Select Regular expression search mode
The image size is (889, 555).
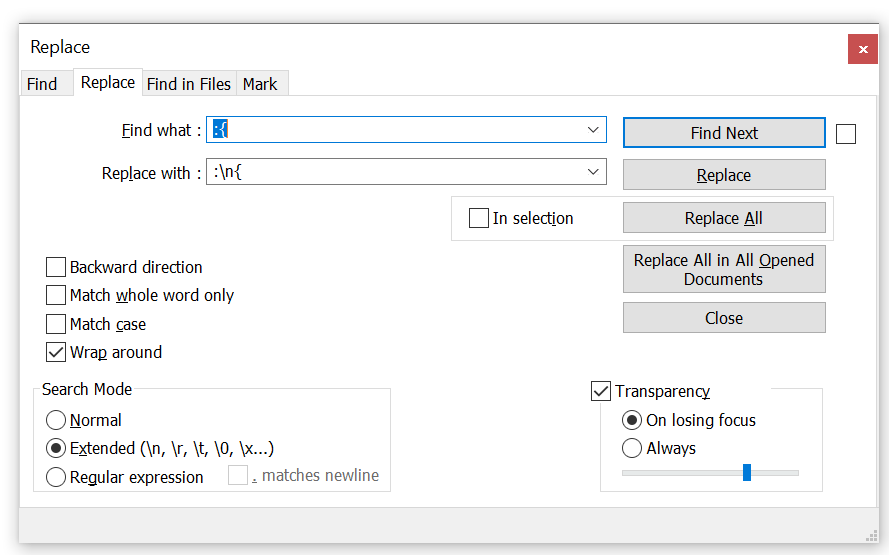tap(56, 477)
